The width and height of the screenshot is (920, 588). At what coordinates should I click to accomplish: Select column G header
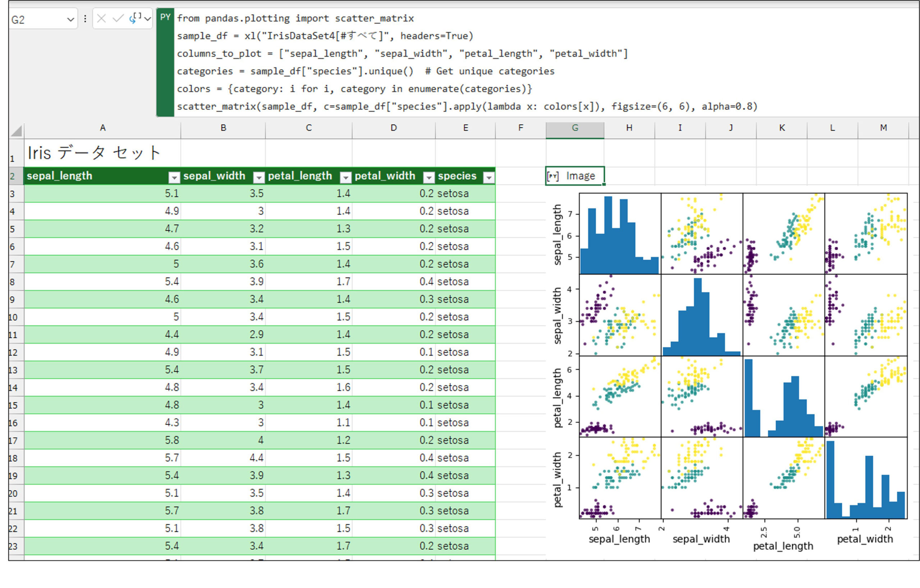click(x=575, y=128)
